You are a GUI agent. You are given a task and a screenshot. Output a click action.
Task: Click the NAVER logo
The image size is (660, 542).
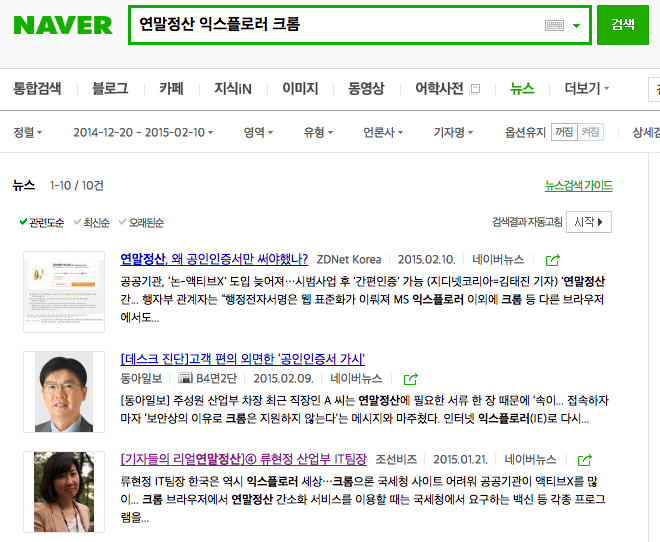(x=63, y=25)
